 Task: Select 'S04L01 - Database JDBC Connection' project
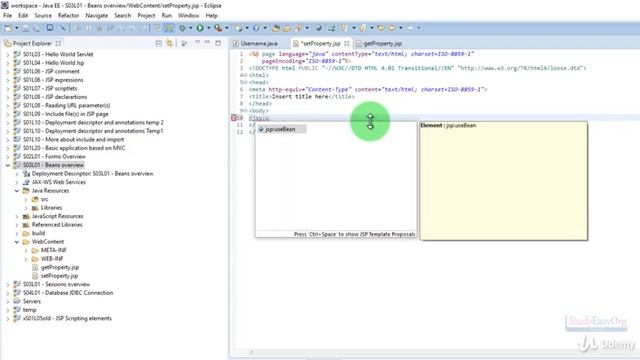68,293
